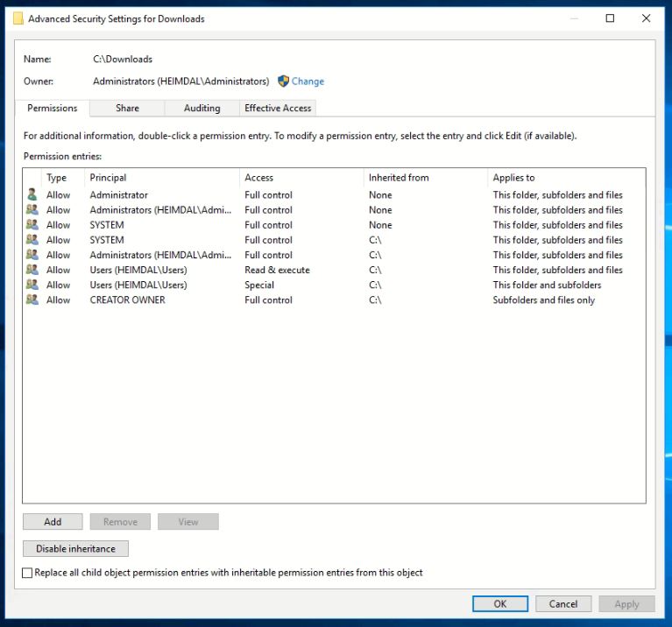Image resolution: width=672 pixels, height=627 pixels.
Task: Click the Cancel button
Action: (563, 604)
